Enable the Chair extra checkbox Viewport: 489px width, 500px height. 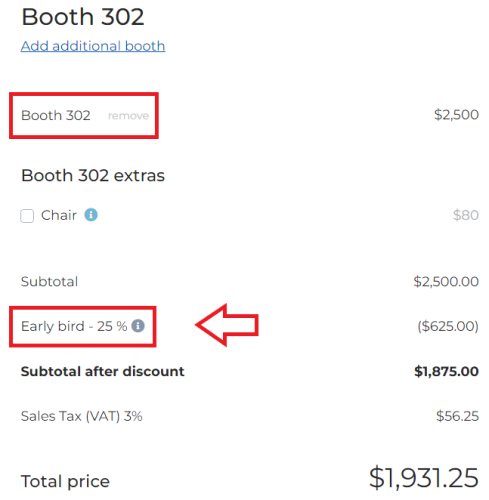pos(27,216)
